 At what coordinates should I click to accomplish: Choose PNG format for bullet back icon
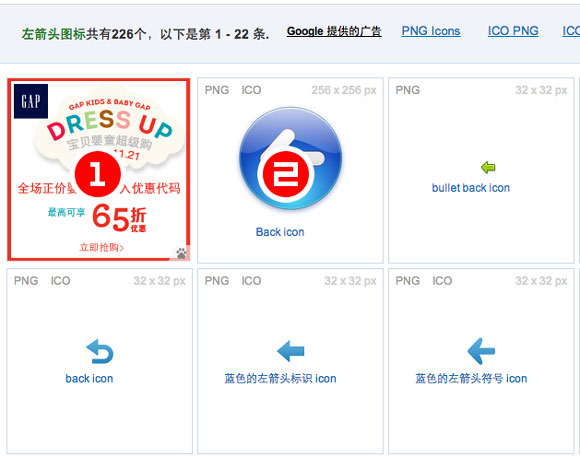click(408, 90)
